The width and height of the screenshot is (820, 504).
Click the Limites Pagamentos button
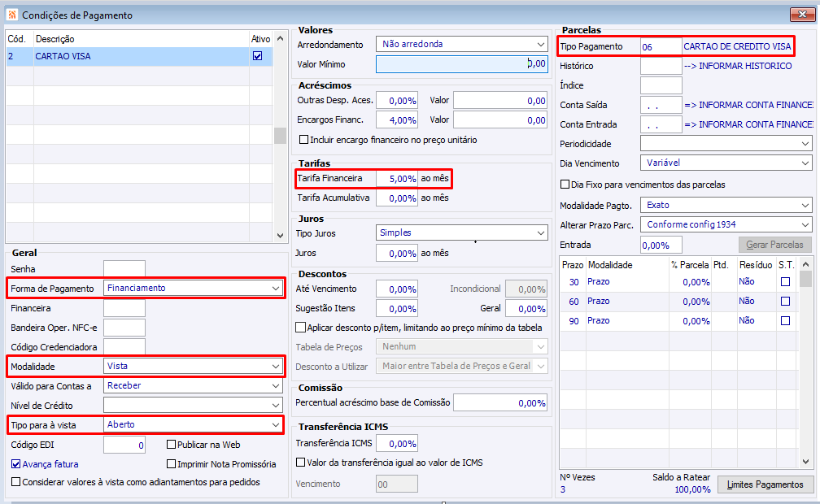765,484
